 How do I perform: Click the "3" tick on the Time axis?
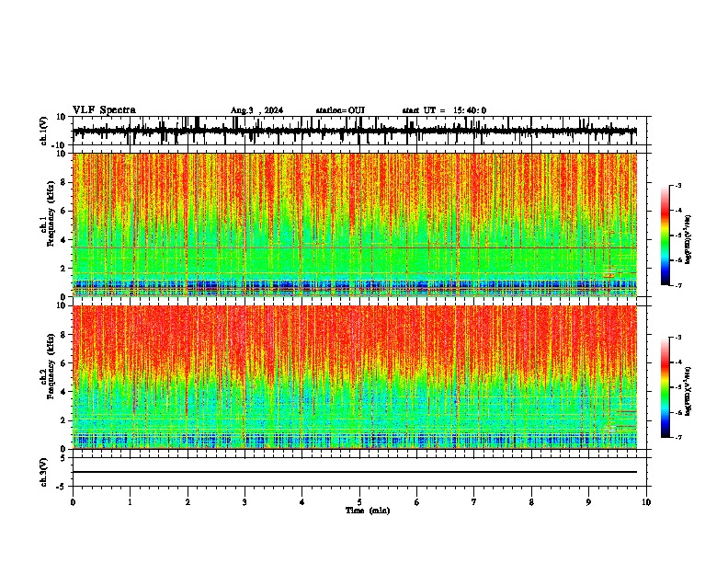pos(245,502)
